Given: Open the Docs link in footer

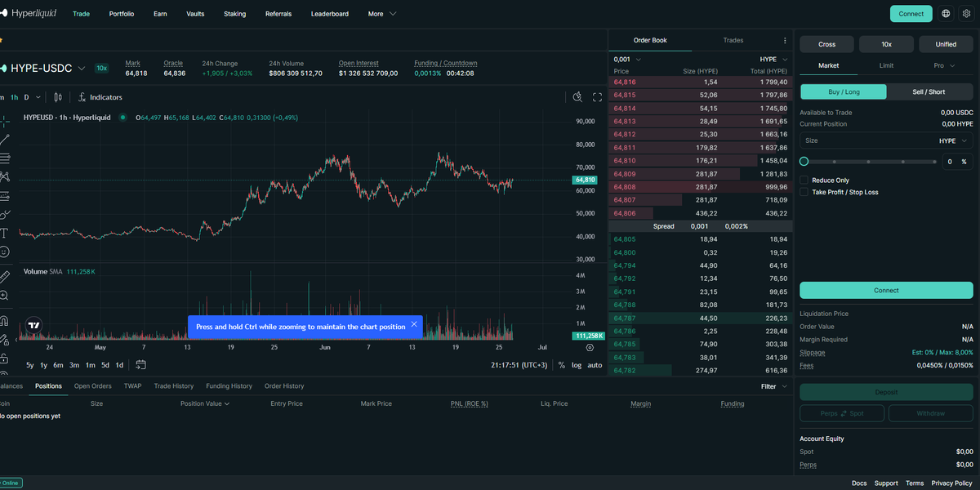Looking at the screenshot, I should (859, 483).
